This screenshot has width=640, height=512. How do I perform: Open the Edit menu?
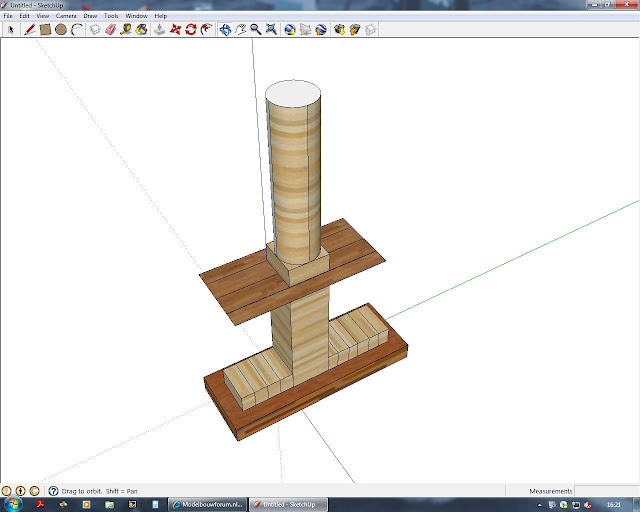[24, 16]
